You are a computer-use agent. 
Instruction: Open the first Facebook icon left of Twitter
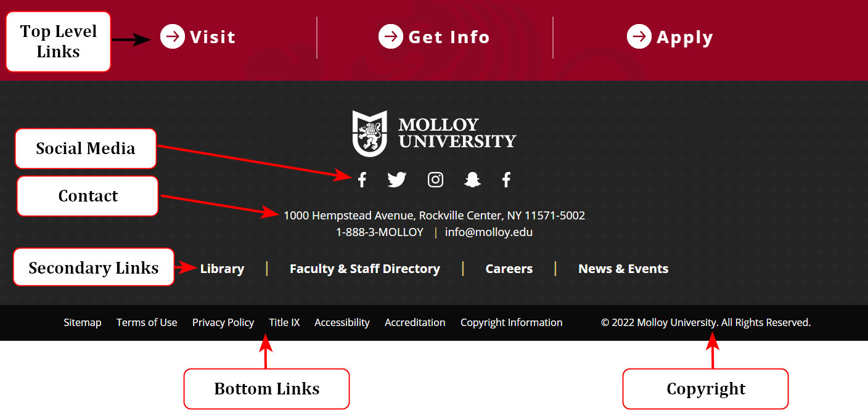pos(362,180)
